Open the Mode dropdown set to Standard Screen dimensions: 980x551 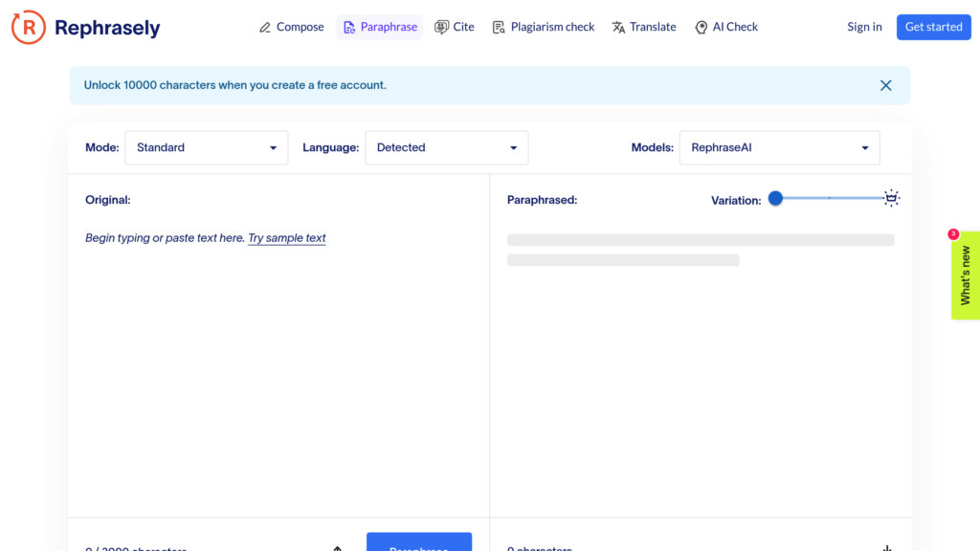pyautogui.click(x=206, y=147)
